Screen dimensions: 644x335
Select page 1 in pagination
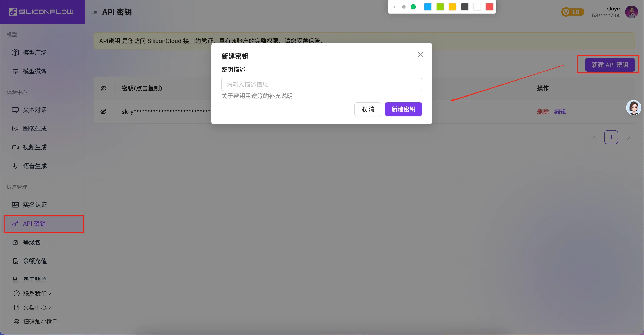click(611, 137)
